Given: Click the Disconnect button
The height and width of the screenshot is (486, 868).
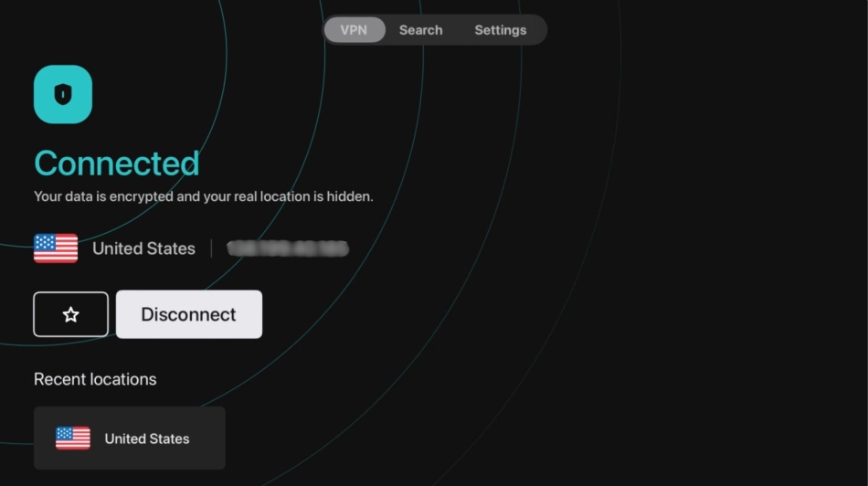Looking at the screenshot, I should 189,314.
